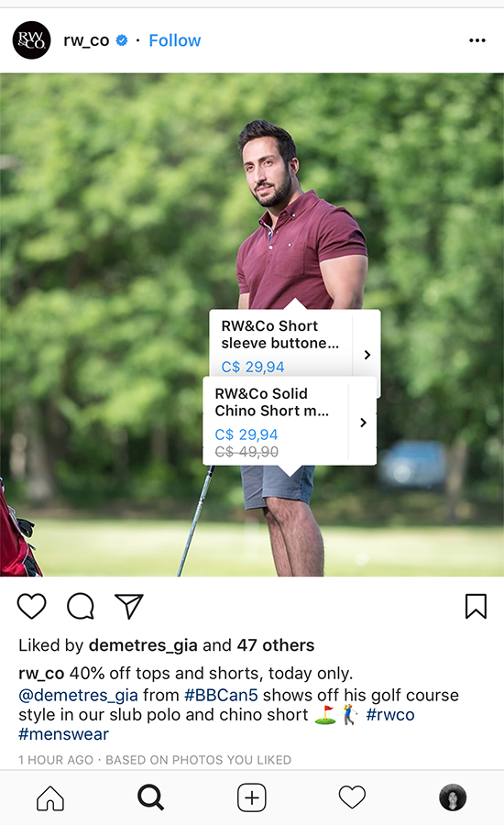Create new post with plus icon
504x825 pixels.
pos(251,797)
